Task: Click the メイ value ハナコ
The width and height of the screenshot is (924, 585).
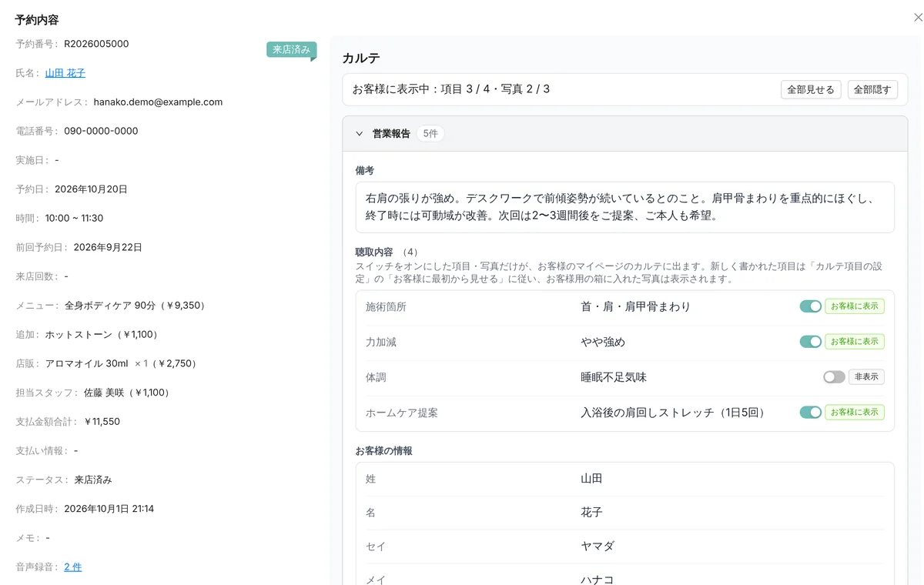Action: coord(598,580)
